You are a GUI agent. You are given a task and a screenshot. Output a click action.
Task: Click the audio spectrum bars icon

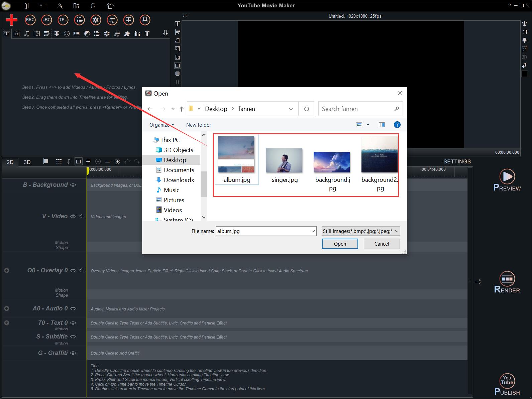(137, 33)
